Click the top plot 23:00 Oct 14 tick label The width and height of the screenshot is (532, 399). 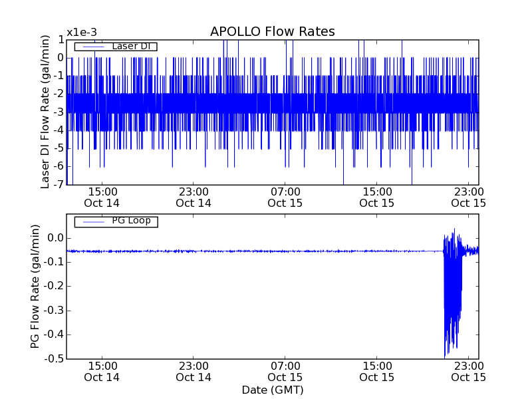click(x=194, y=198)
